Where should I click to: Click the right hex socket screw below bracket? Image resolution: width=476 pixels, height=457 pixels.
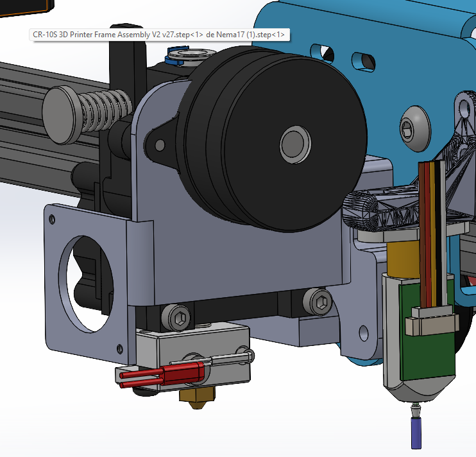[318, 301]
